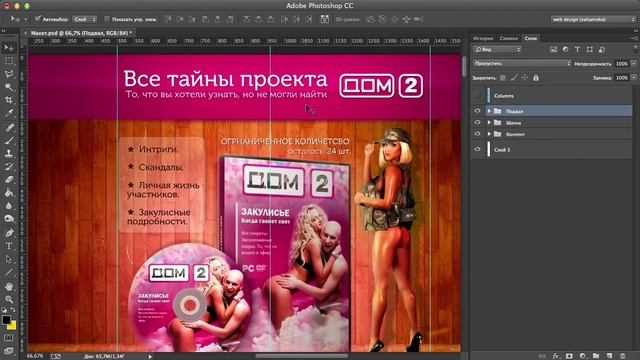The image size is (640, 360).
Task: Select the Healing Brush tool
Action: (x=9, y=127)
